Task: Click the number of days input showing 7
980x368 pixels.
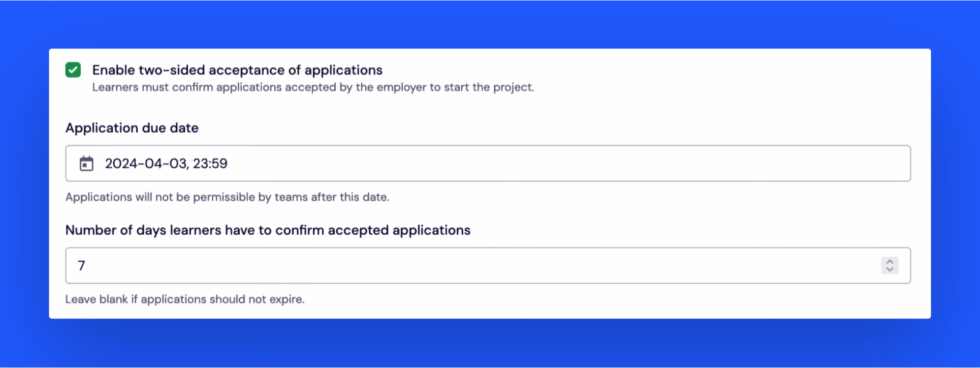Action: coord(488,266)
